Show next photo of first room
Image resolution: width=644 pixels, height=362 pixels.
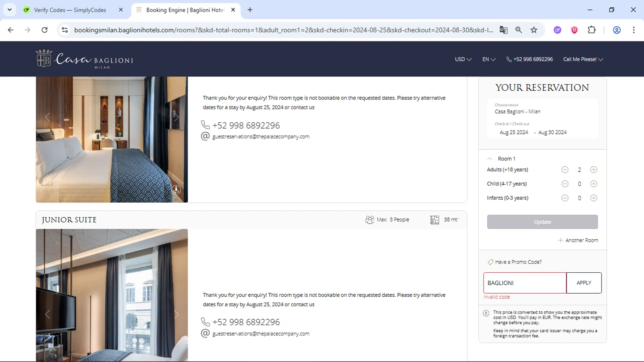pyautogui.click(x=176, y=117)
